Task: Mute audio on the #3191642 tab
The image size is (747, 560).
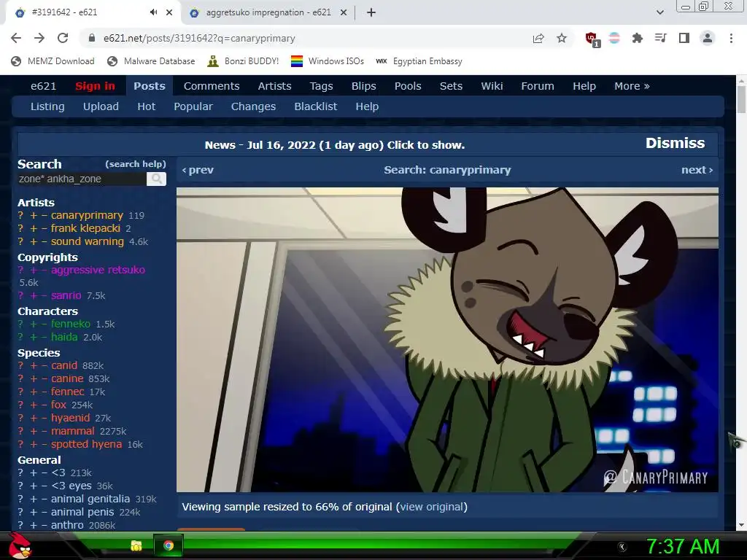Action: [153, 12]
